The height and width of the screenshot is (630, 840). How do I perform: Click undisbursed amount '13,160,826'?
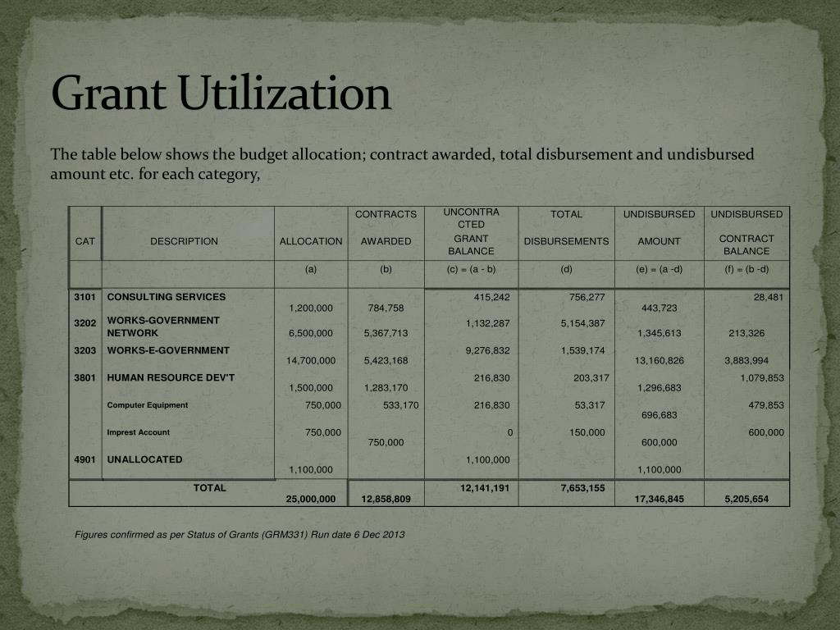(659, 361)
